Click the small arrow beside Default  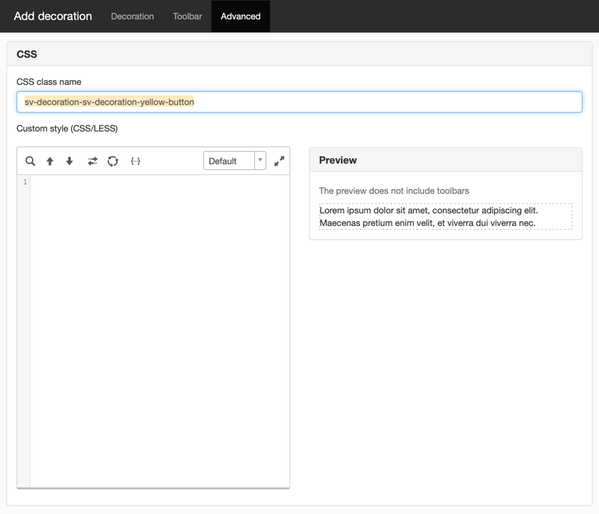tap(260, 161)
